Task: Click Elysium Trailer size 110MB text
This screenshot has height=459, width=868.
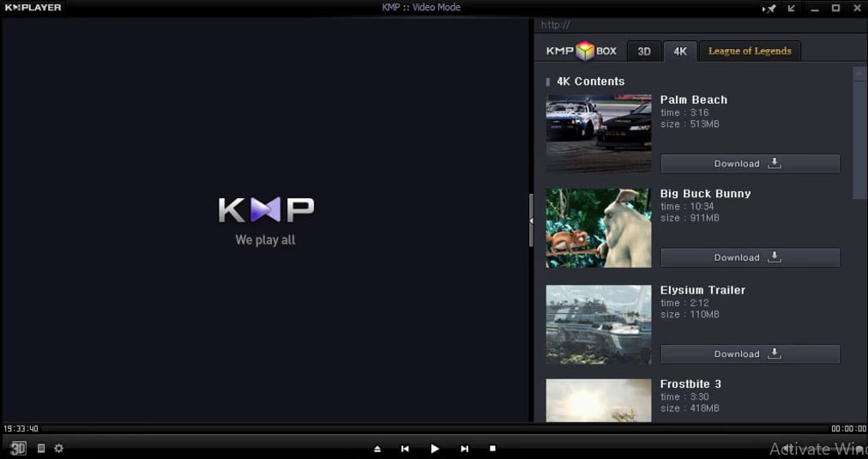Action: tap(690, 315)
